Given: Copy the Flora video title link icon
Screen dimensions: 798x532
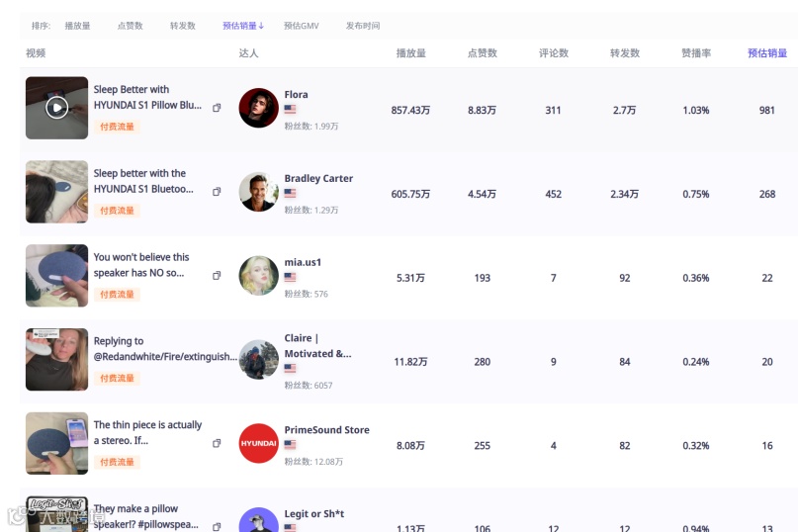Looking at the screenshot, I should 217,108.
